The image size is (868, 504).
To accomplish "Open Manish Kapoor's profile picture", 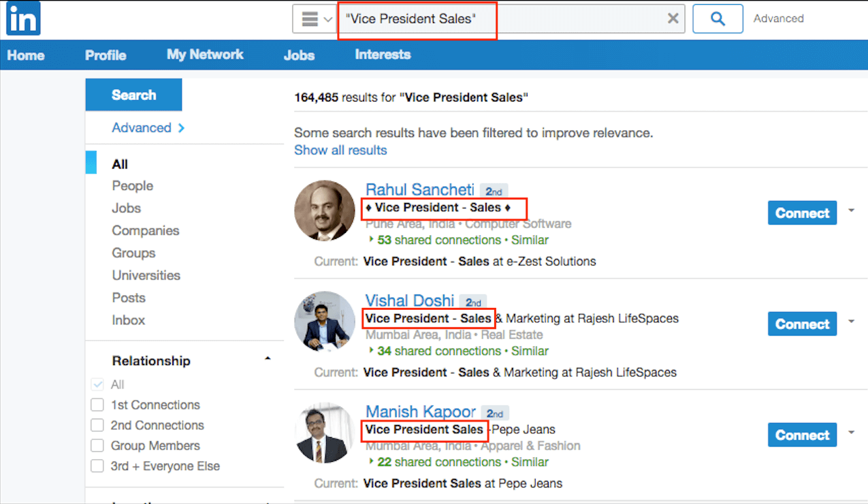I will (325, 433).
